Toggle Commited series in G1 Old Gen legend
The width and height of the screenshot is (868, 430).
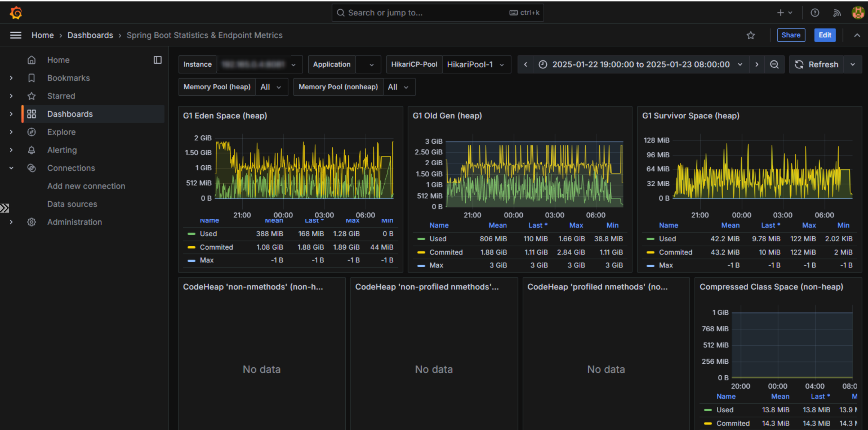point(445,252)
